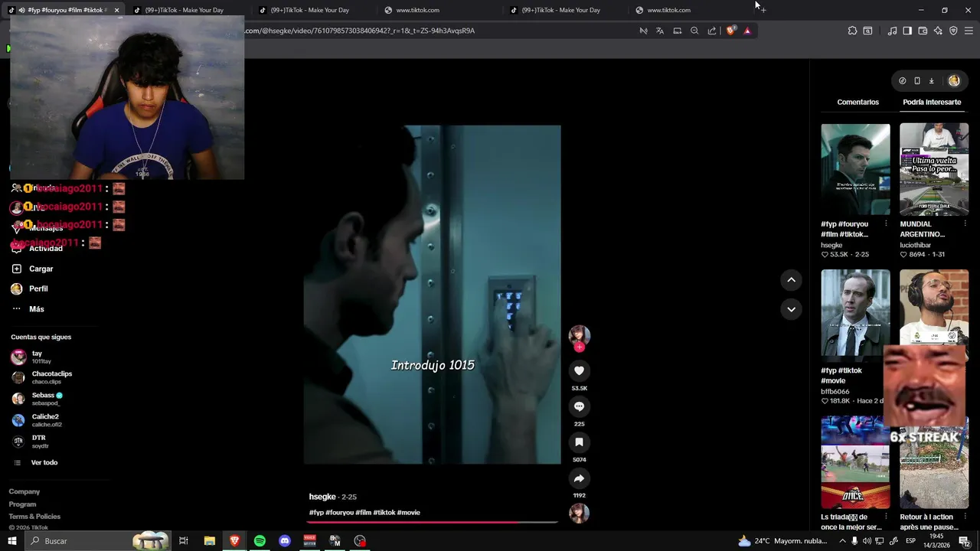Screen dimensions: 980x551
Task: Click the Brave Rewards triangle icon
Action: tap(747, 31)
